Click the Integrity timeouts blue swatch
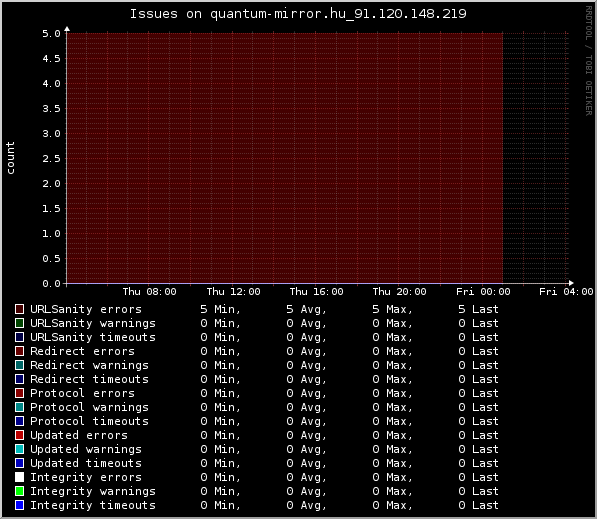Viewport: 597px width, 519px height. pyautogui.click(x=19, y=505)
